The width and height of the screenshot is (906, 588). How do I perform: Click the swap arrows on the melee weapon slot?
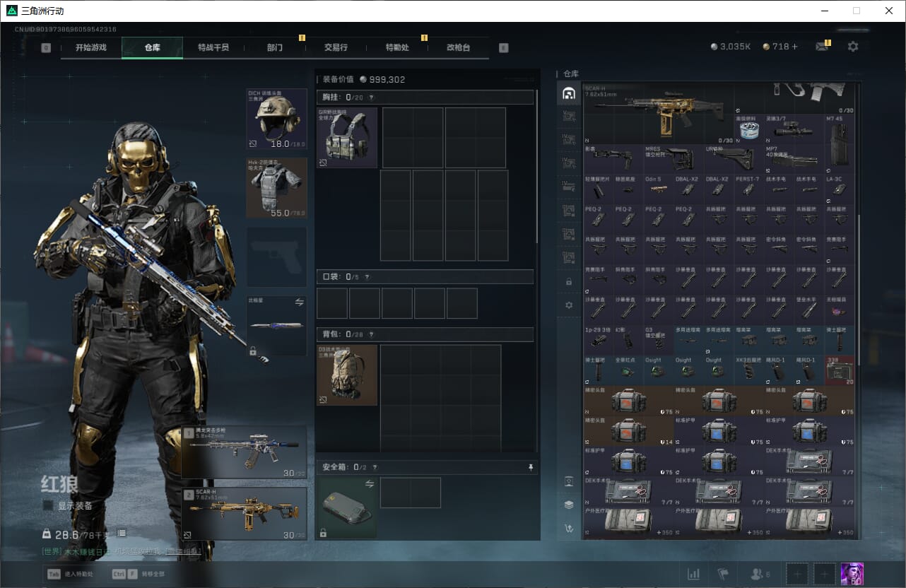click(299, 302)
